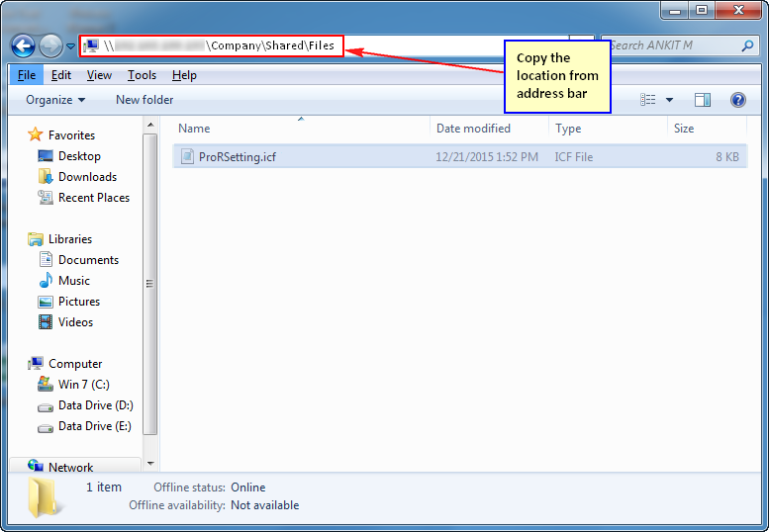Select the ProRSetting.icf file icon
The width and height of the screenshot is (769, 532).
[x=187, y=156]
